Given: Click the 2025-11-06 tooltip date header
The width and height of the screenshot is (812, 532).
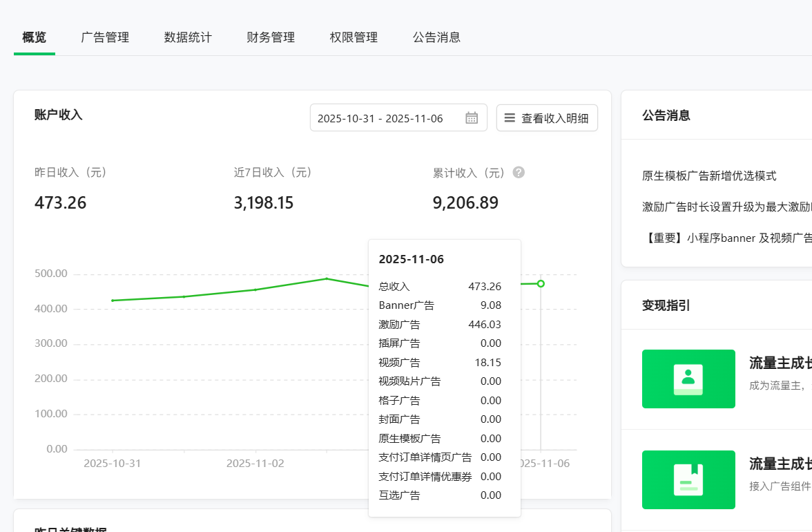Looking at the screenshot, I should pyautogui.click(x=412, y=259).
